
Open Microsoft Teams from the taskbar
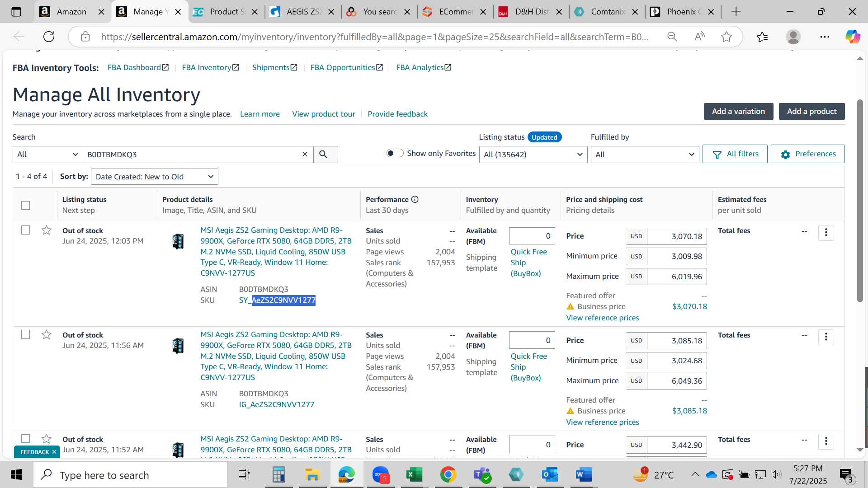click(482, 474)
